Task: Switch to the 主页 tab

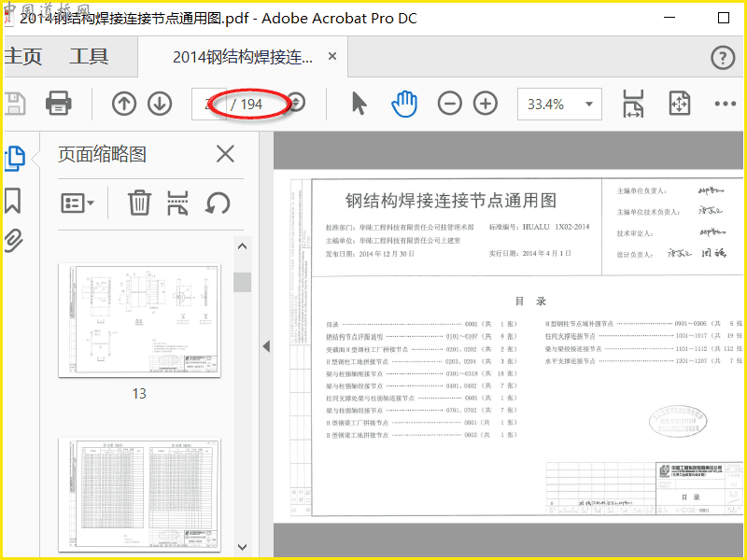Action: coord(22,56)
